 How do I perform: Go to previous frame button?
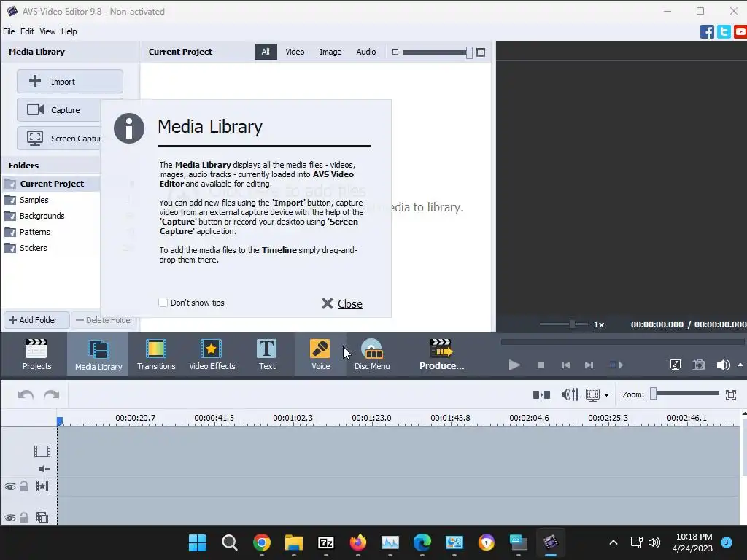(565, 365)
